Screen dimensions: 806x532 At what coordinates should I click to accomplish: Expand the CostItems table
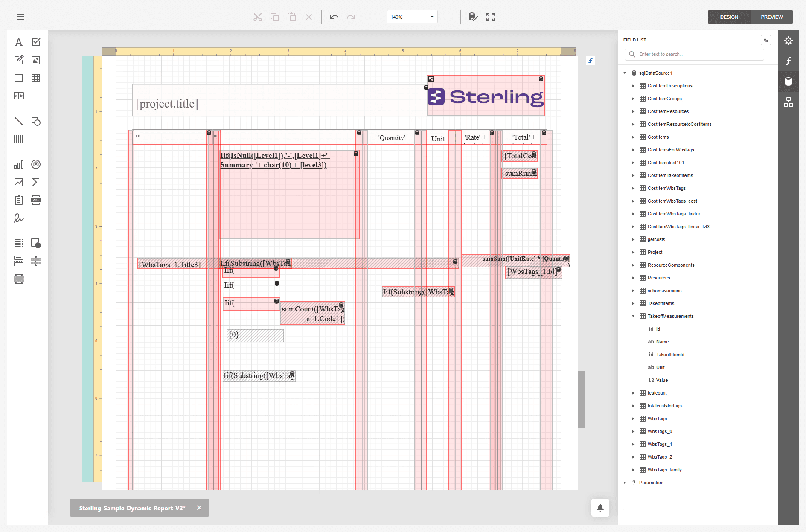[633, 137]
